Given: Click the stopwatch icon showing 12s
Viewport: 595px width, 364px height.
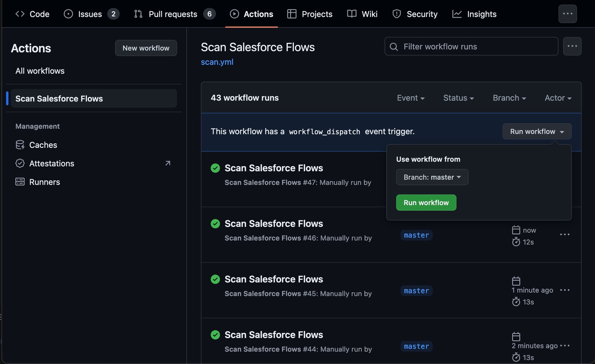Looking at the screenshot, I should (x=516, y=242).
